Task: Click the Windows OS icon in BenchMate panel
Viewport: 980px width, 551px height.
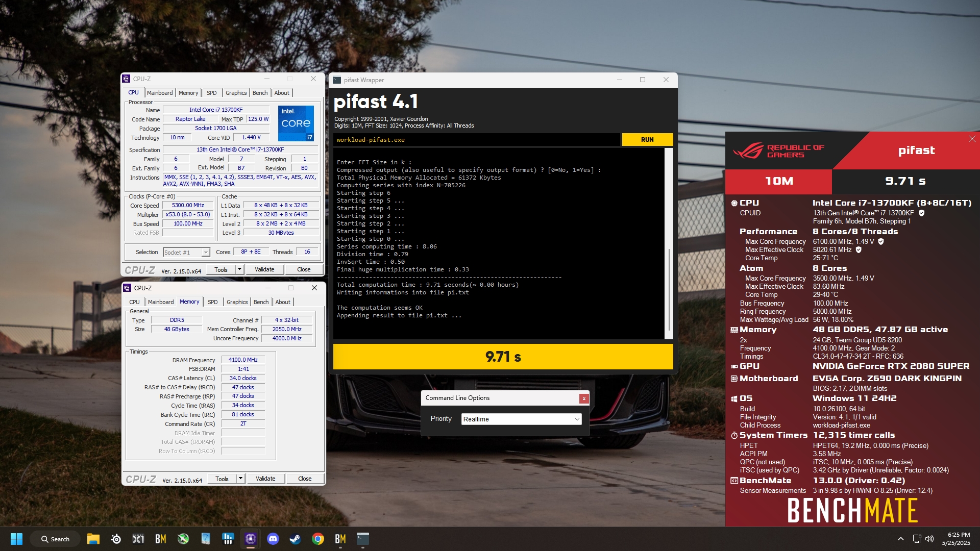Action: click(x=734, y=398)
